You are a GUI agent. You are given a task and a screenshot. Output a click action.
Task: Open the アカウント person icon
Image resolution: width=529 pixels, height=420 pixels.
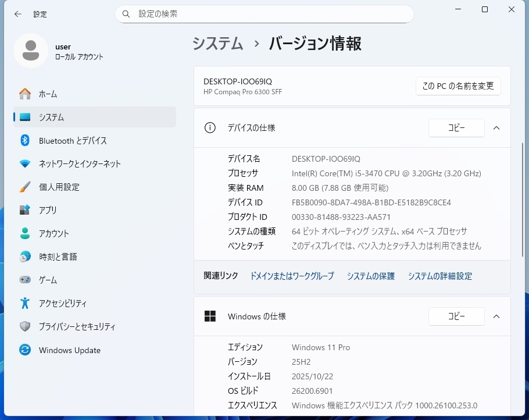[x=25, y=233]
